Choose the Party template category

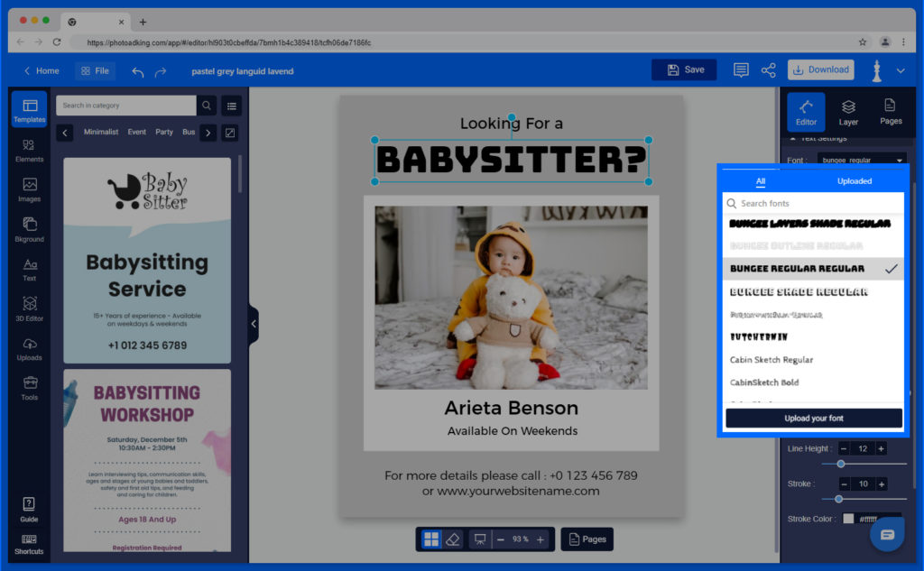pyautogui.click(x=164, y=132)
